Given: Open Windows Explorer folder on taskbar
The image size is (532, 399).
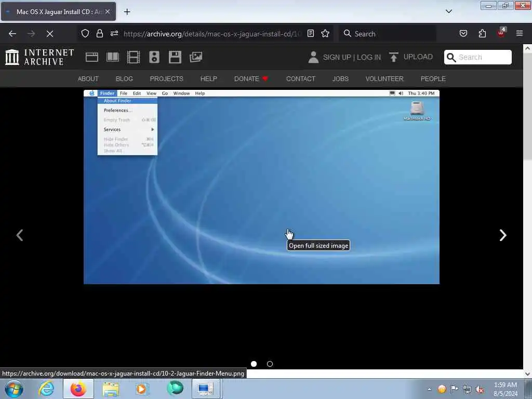Looking at the screenshot, I should point(111,389).
